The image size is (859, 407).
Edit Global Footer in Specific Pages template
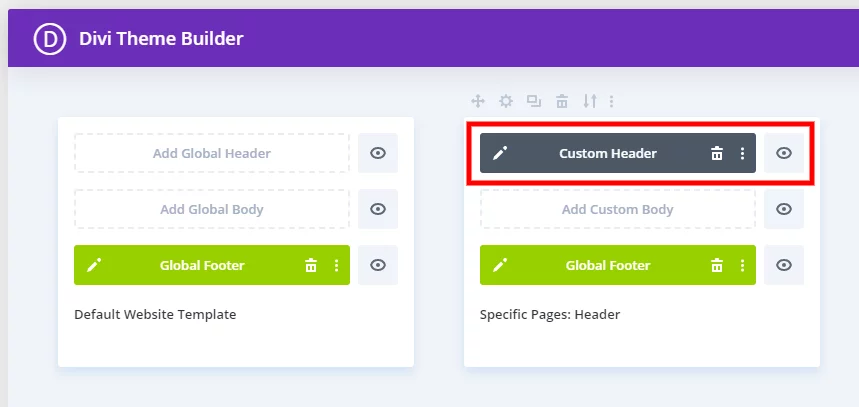500,265
